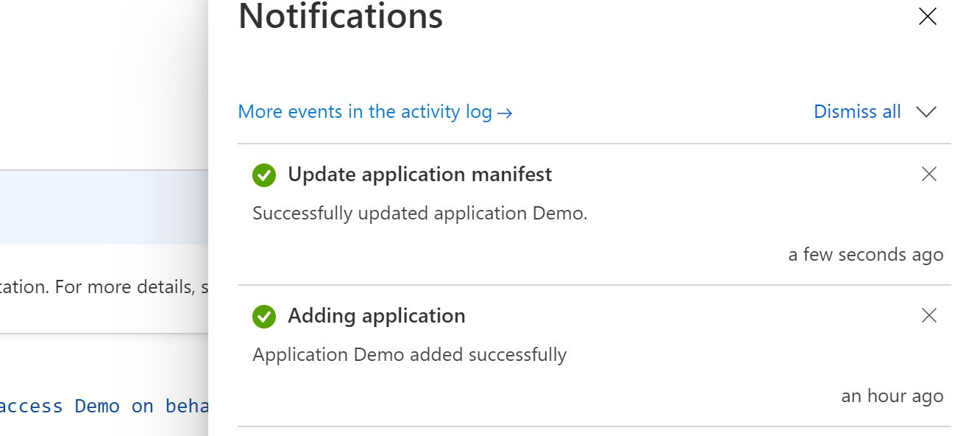Click the green checkmark for Update application manifest

coord(264,175)
